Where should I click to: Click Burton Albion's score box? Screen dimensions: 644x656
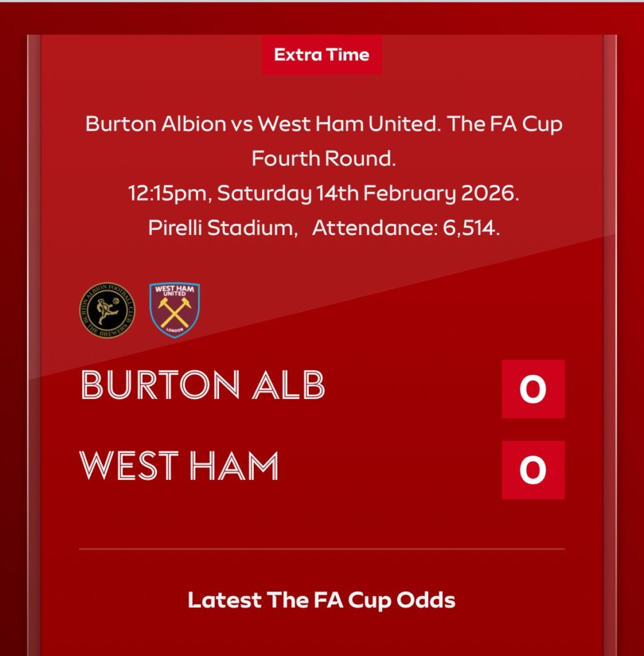533,389
